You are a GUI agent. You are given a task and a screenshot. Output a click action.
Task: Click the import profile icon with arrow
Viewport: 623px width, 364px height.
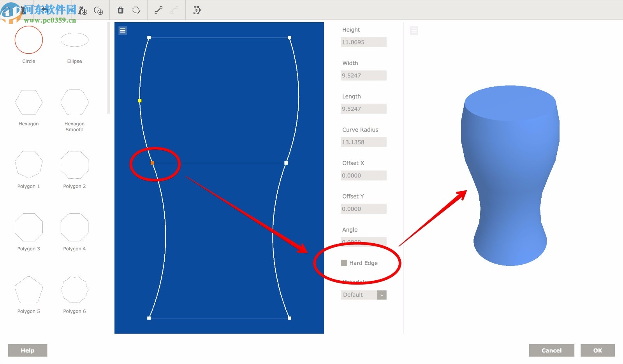pyautogui.click(x=82, y=11)
